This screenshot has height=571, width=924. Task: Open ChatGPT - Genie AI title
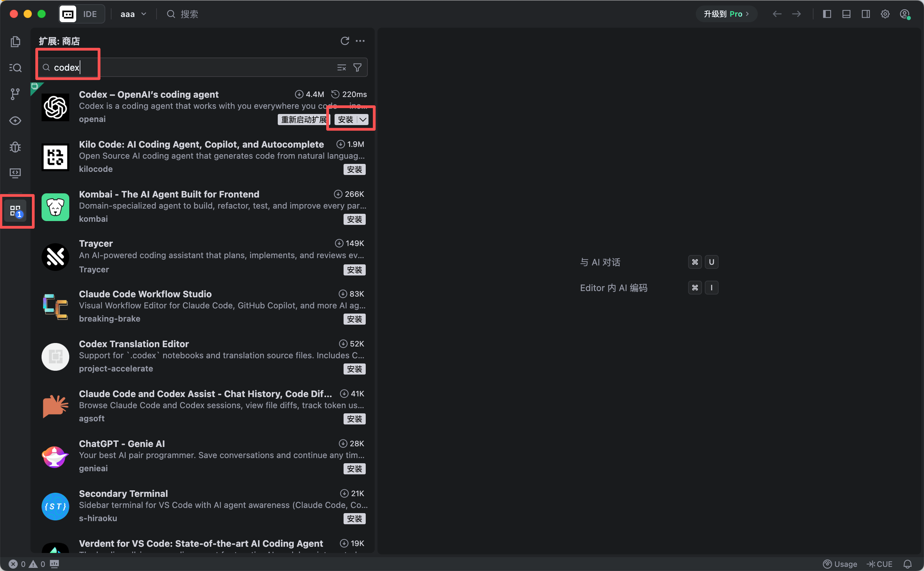(x=122, y=443)
